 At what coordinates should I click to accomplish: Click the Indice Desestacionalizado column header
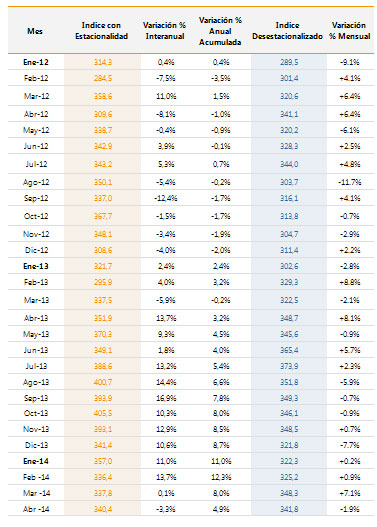(287, 31)
